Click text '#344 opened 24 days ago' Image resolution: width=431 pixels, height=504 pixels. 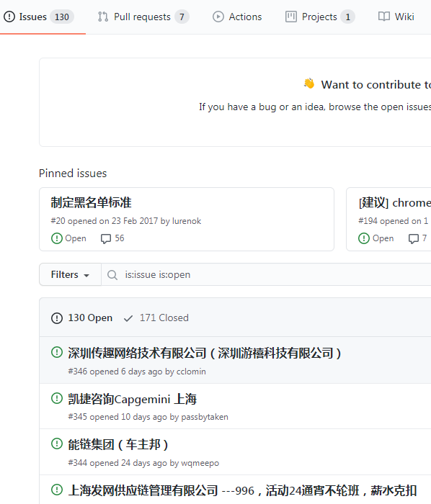tap(117, 463)
